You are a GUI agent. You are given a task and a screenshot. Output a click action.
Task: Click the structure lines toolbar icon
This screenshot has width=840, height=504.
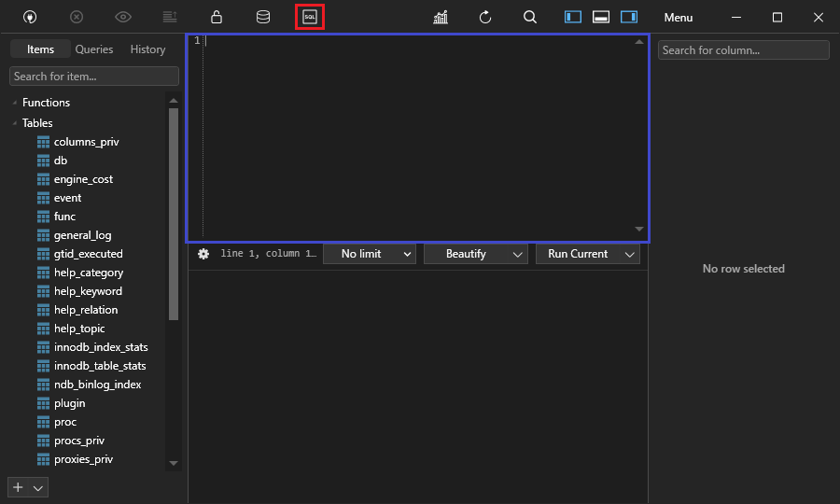point(170,17)
